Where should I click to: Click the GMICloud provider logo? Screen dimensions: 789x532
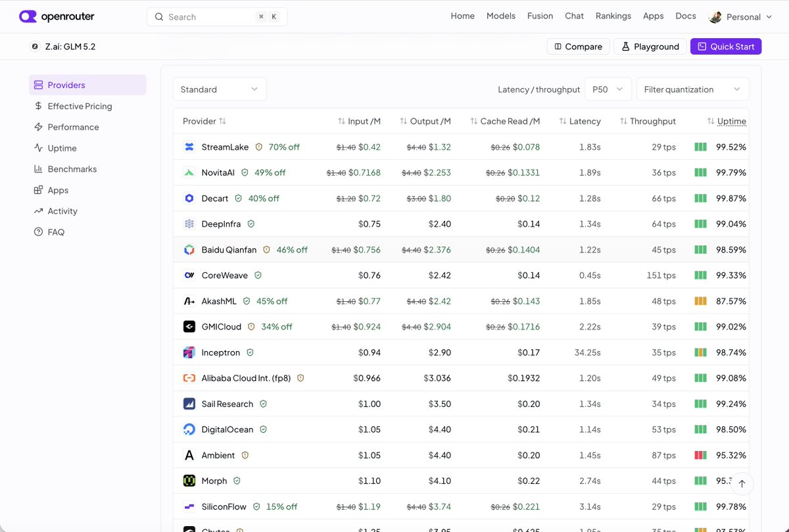[189, 327]
